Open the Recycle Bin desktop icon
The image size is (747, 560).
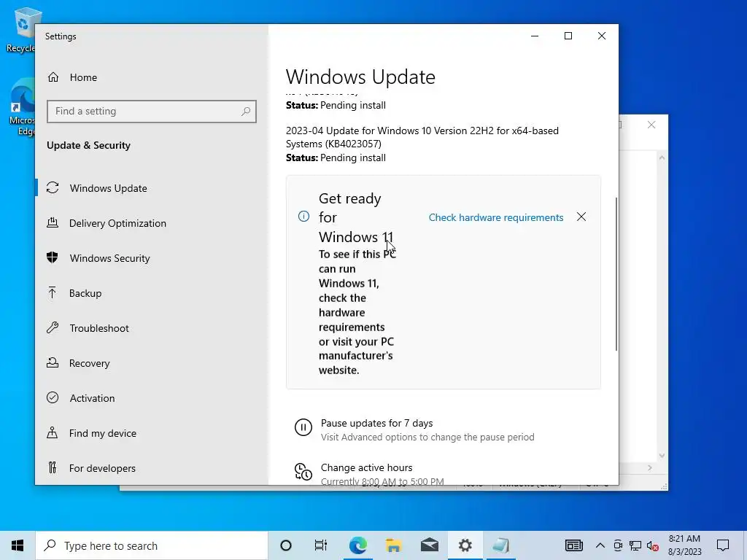pyautogui.click(x=21, y=29)
